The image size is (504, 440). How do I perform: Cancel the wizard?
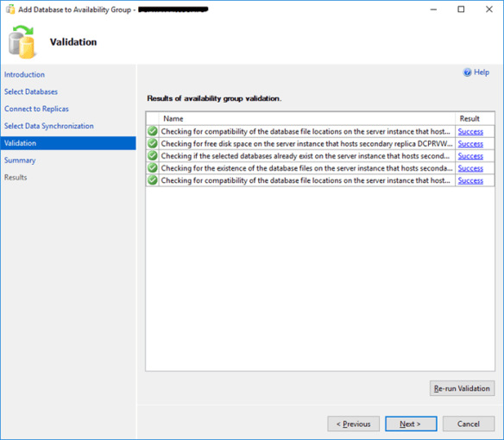tap(469, 424)
